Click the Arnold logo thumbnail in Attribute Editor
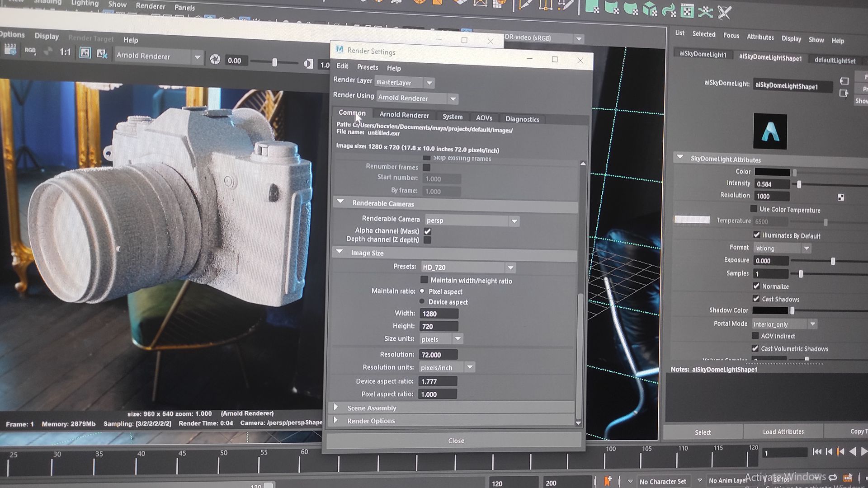 770,131
